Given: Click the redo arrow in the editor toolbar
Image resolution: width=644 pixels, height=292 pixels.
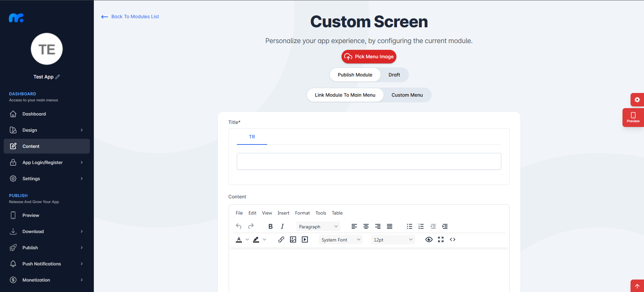Looking at the screenshot, I should click(x=251, y=226).
